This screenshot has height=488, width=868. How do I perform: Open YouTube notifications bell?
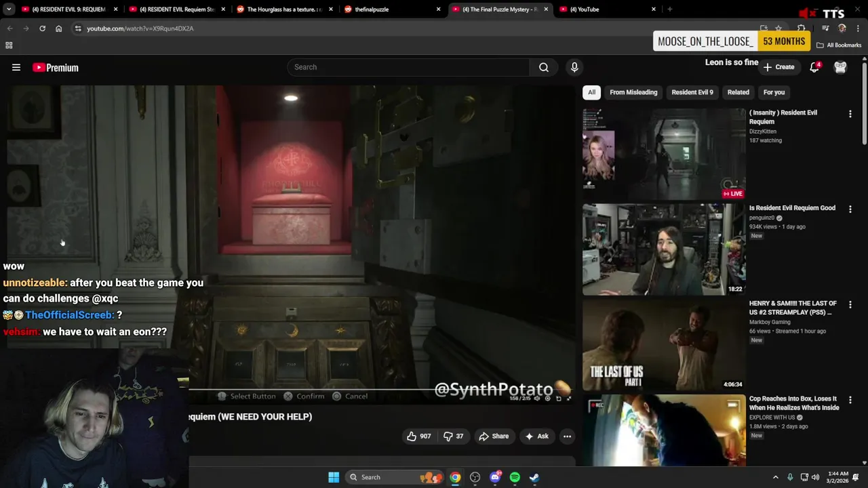[815, 67]
